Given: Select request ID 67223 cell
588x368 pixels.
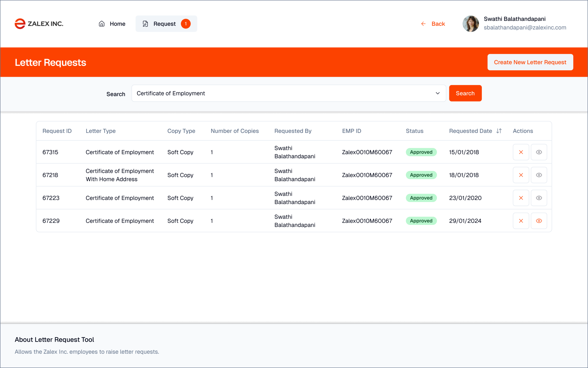Looking at the screenshot, I should pos(51,198).
